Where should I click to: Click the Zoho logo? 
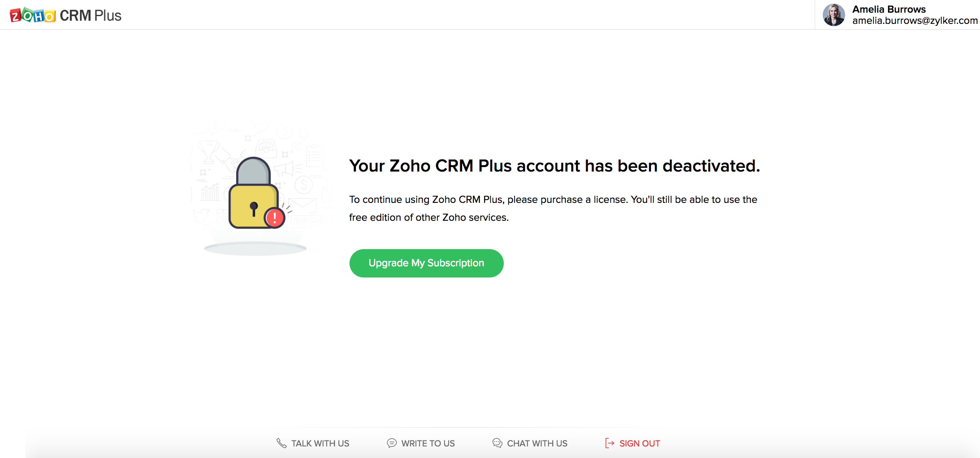tap(33, 15)
